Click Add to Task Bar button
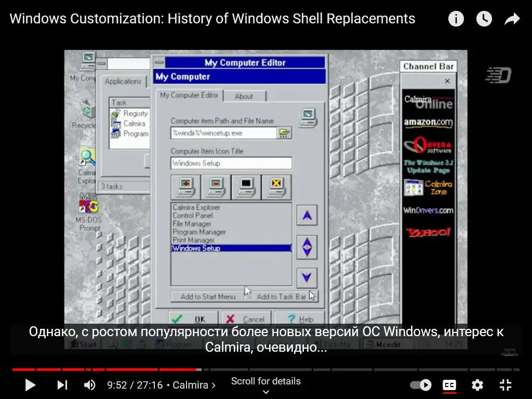 (x=281, y=297)
